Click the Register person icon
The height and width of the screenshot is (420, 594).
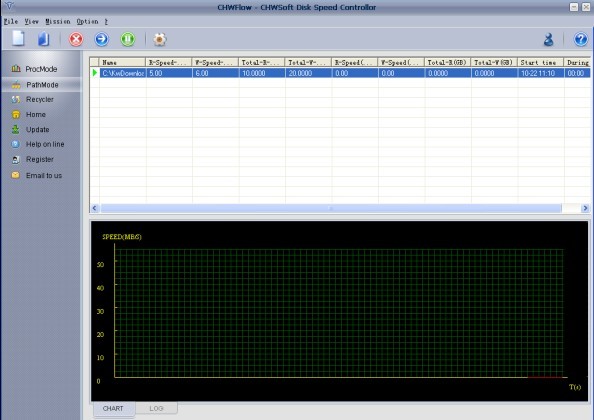click(16, 159)
